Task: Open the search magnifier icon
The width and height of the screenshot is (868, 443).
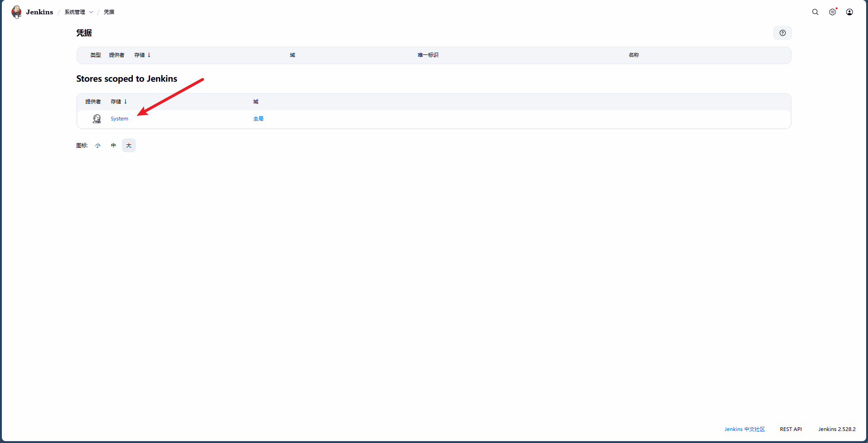Action: pos(815,12)
